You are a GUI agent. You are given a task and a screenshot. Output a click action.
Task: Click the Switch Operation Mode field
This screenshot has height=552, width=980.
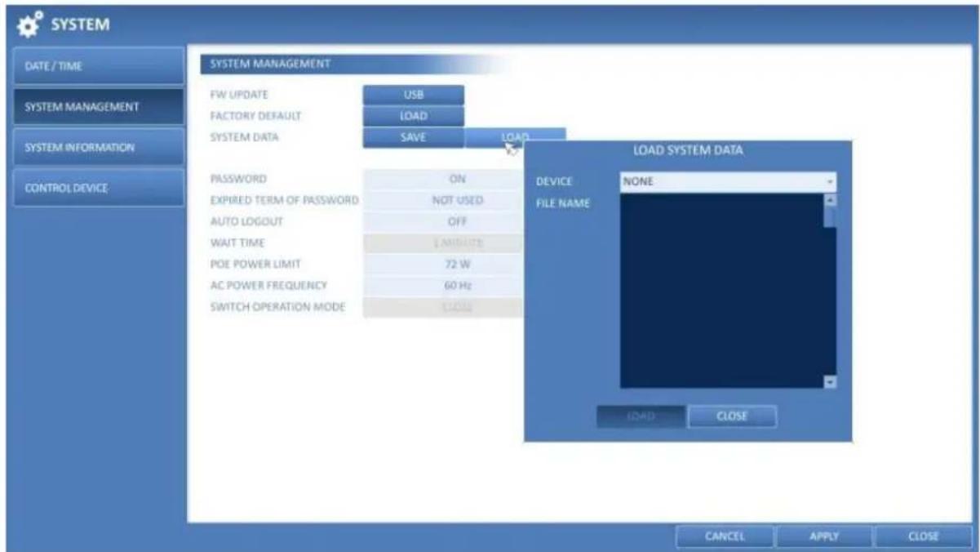pyautogui.click(x=443, y=307)
